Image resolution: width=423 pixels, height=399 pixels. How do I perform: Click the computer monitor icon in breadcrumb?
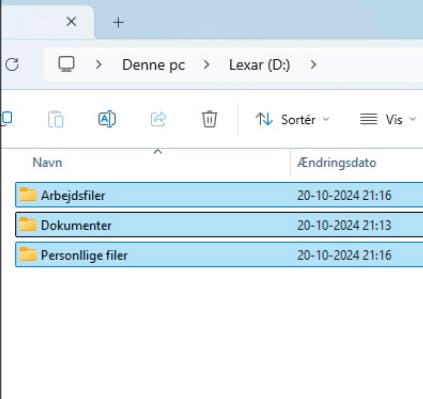(66, 64)
